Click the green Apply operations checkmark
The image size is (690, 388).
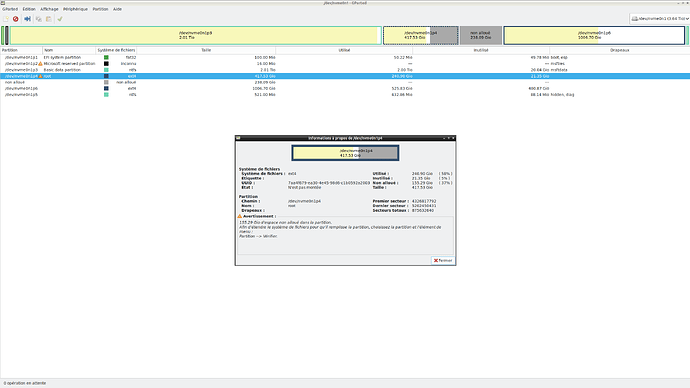[x=60, y=19]
